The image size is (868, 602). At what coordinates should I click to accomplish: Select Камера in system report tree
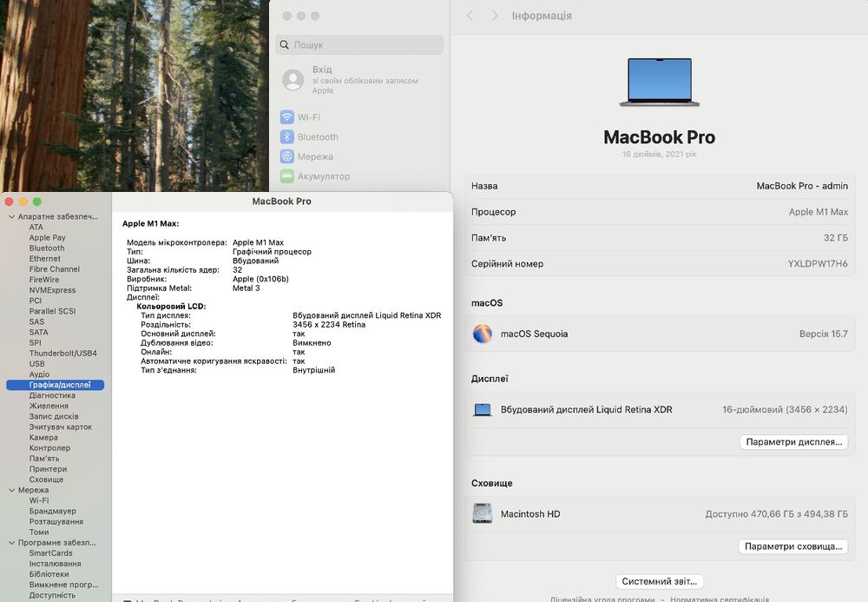[x=43, y=438]
